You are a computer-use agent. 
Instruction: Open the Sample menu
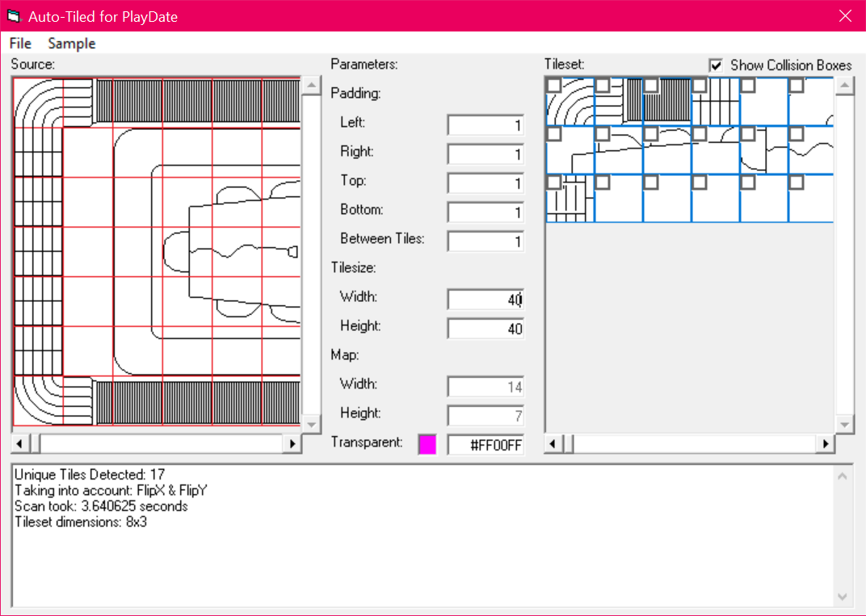point(72,43)
